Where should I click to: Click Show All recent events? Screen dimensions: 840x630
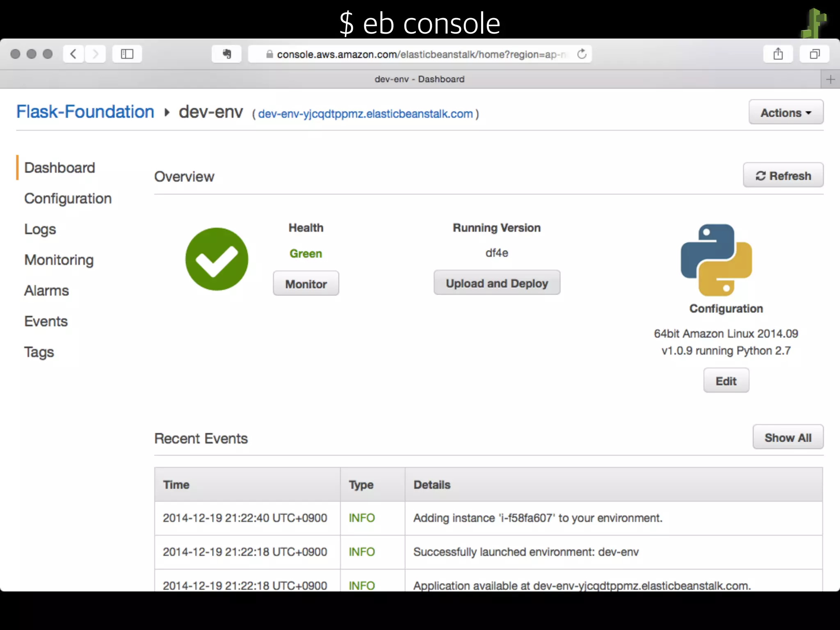tap(788, 437)
